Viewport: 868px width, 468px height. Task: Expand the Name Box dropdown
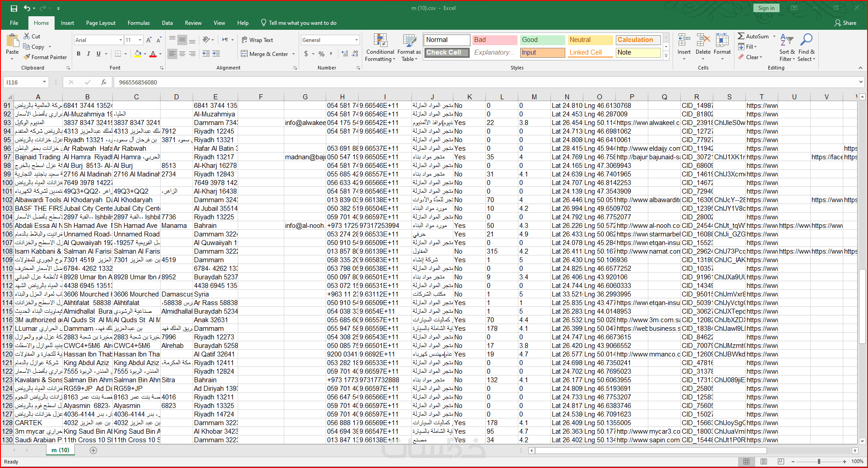tap(44, 82)
